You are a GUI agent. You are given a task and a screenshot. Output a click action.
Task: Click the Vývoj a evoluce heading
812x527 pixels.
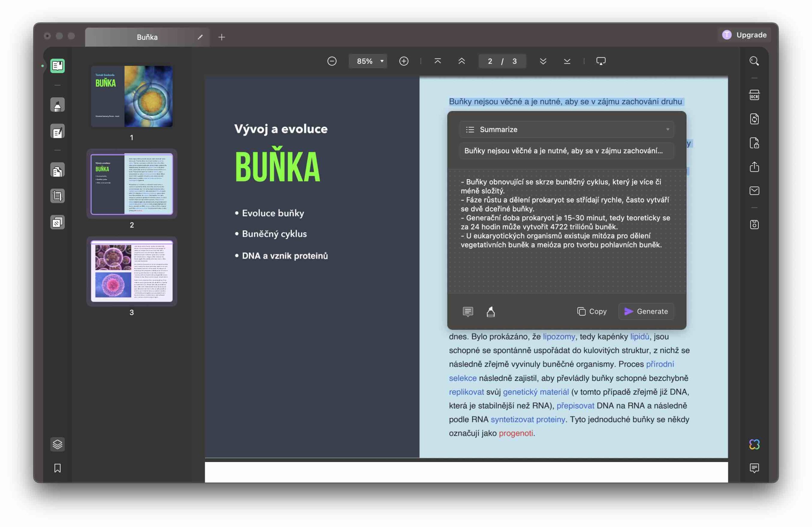pyautogui.click(x=281, y=129)
